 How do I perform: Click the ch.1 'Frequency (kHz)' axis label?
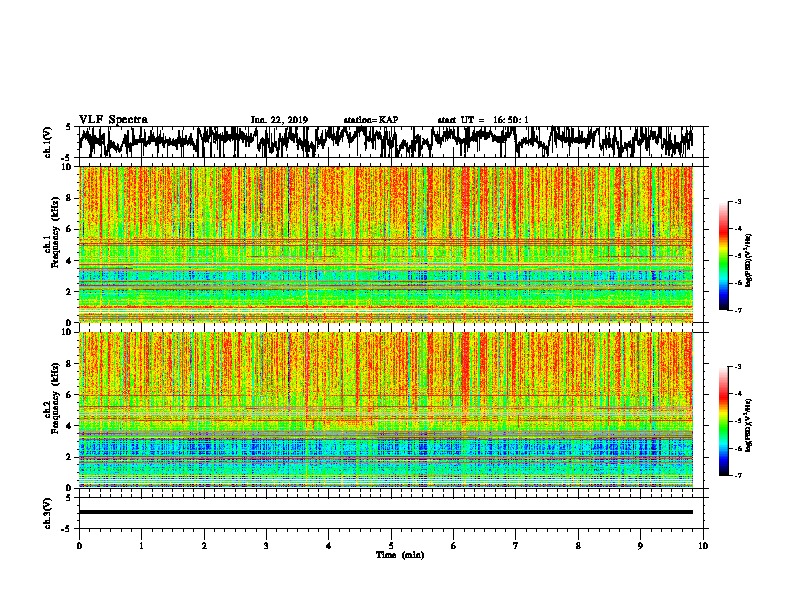[56, 232]
